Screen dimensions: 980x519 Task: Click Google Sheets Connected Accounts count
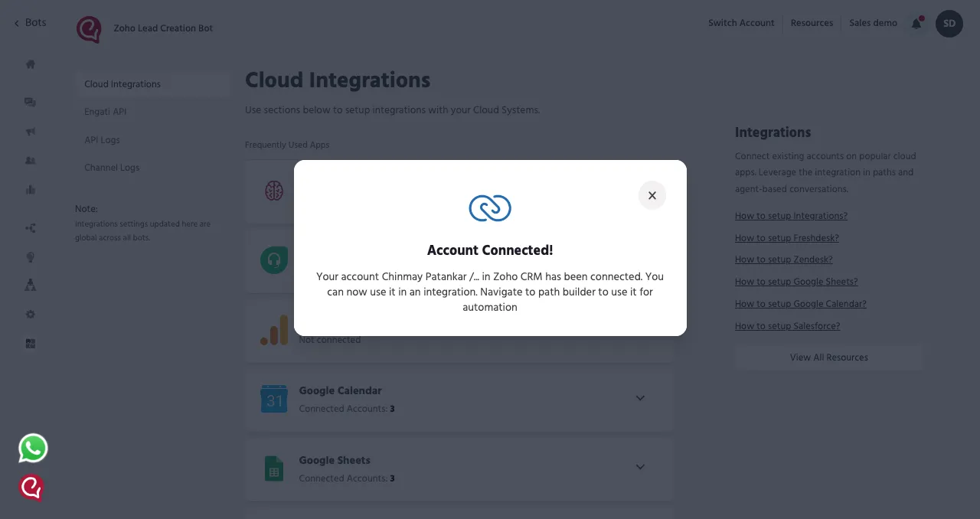point(347,478)
